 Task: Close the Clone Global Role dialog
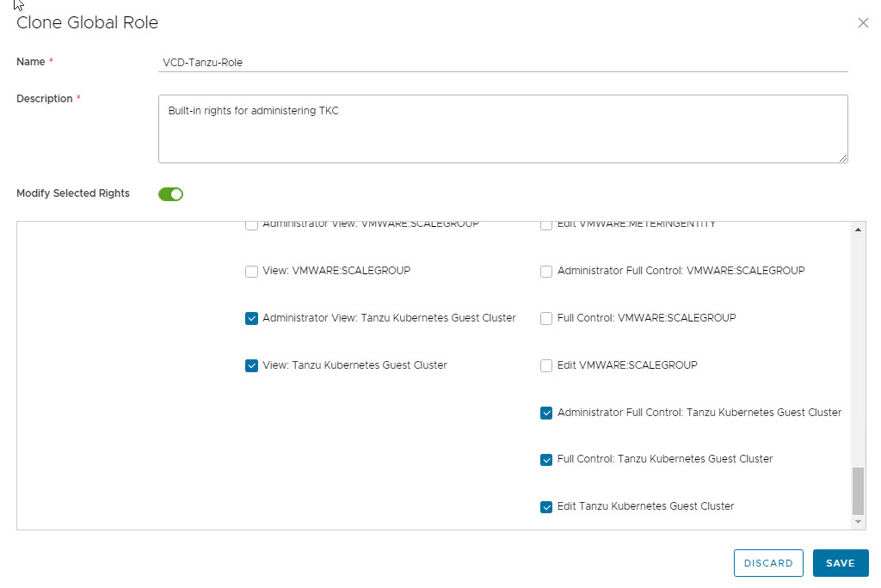[x=863, y=23]
